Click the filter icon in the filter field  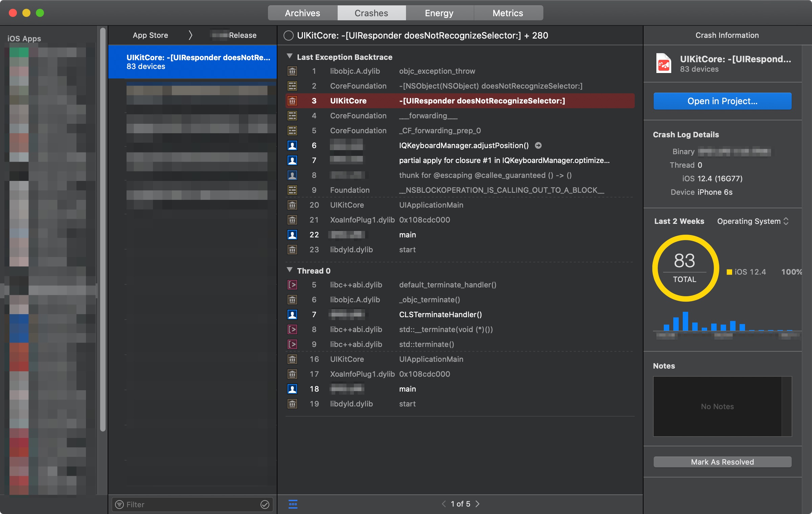pos(119,504)
